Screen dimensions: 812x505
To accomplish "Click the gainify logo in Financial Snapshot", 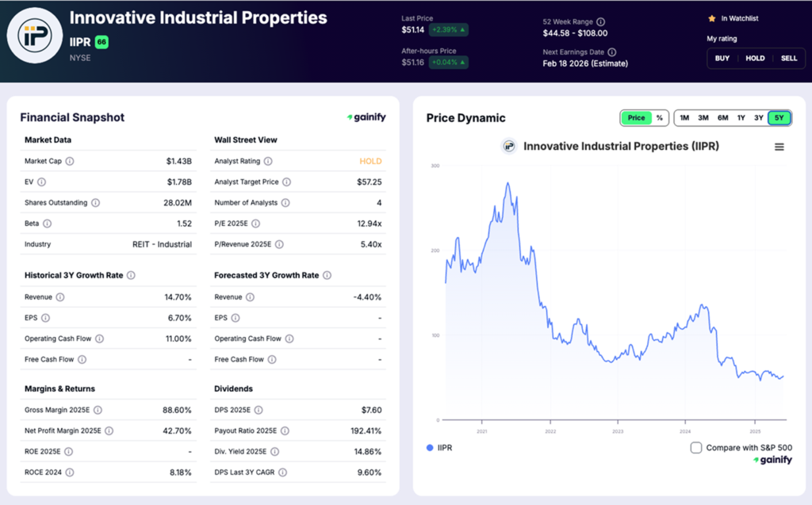I will coord(366,117).
